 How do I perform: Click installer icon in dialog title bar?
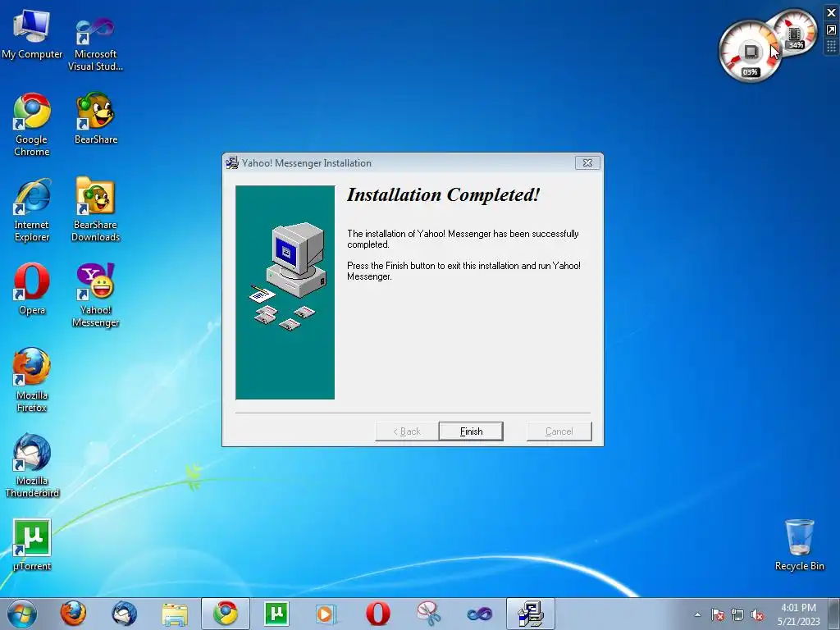(232, 163)
